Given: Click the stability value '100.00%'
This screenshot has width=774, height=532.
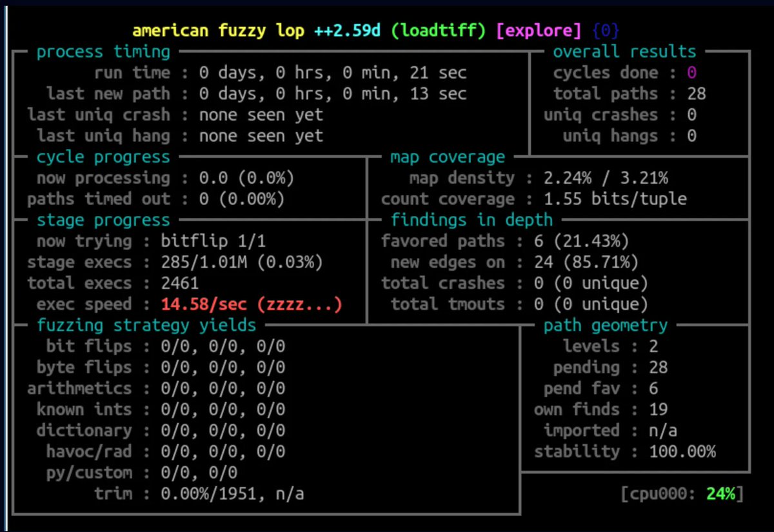Looking at the screenshot, I should coord(682,452).
